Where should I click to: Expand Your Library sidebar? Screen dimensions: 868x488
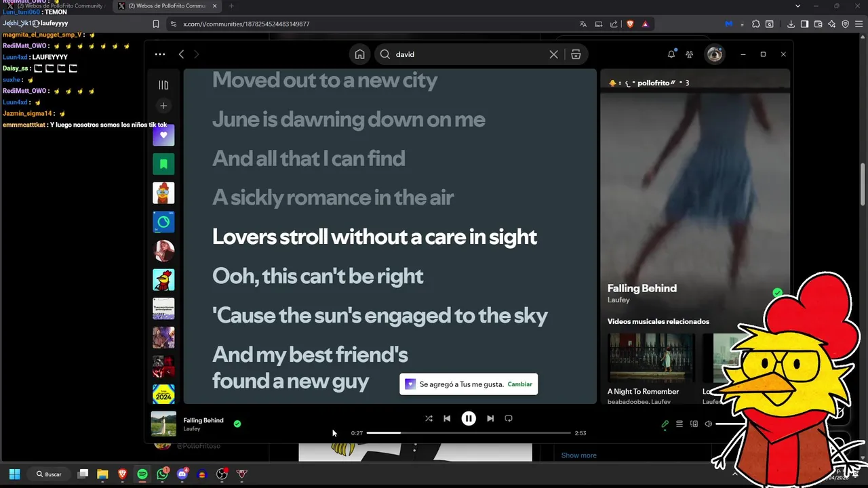click(x=163, y=85)
